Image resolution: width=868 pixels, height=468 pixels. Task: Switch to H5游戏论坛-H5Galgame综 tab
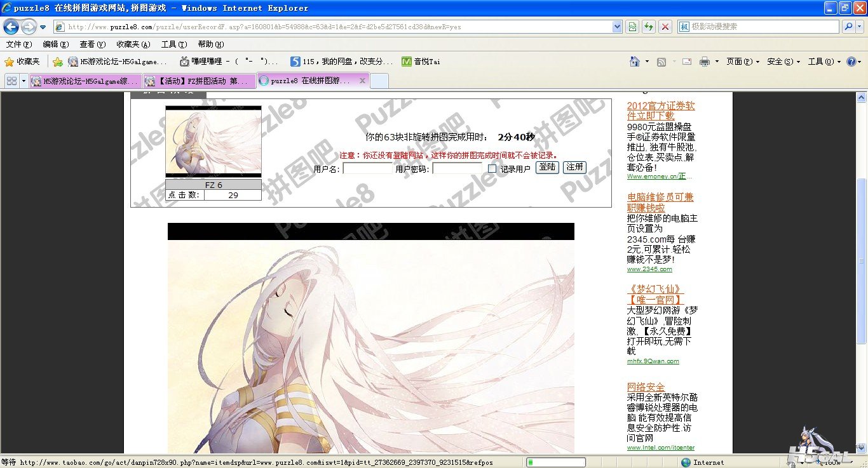point(85,81)
